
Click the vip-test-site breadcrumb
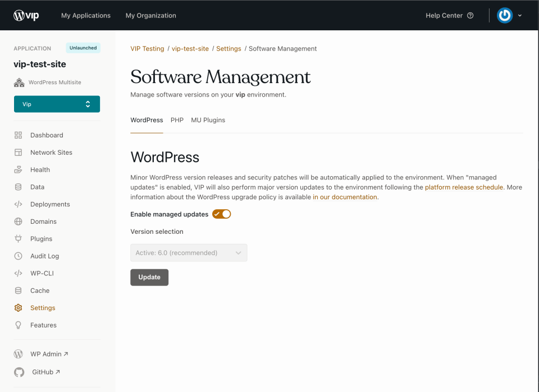pos(190,49)
